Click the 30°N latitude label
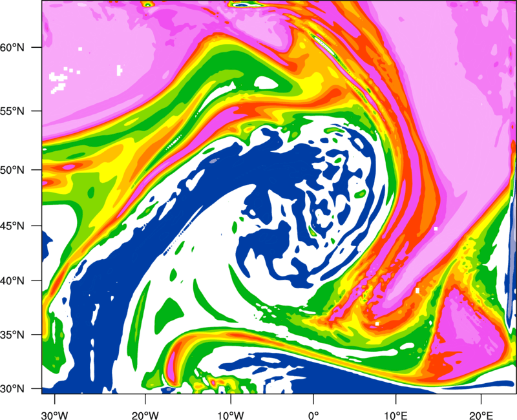This screenshot has width=517, height=420. 12,389
